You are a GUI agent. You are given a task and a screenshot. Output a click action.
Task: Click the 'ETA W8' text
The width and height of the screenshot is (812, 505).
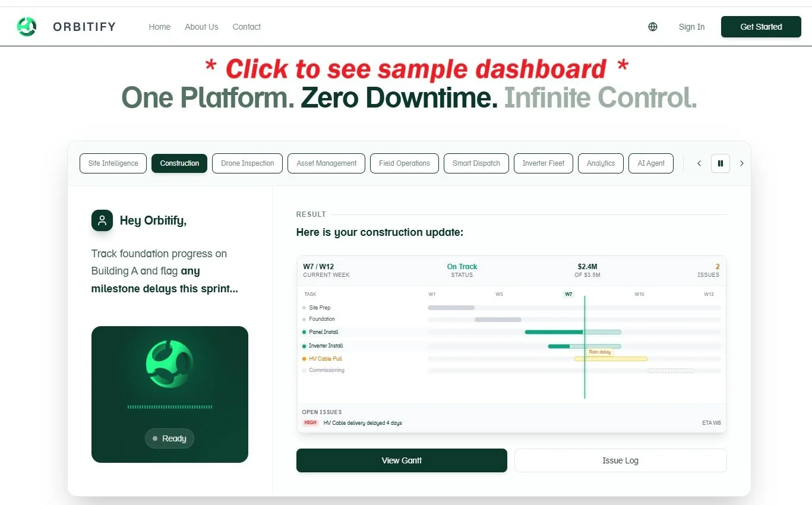pos(712,423)
